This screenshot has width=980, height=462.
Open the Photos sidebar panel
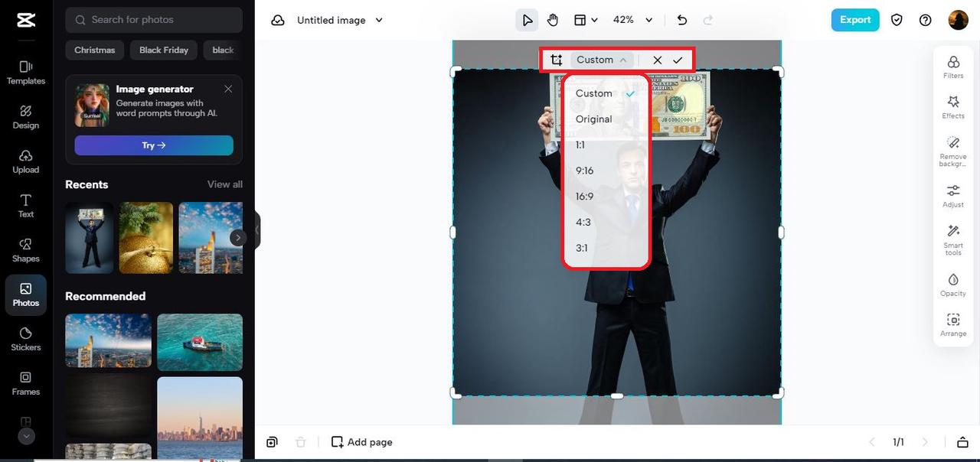[26, 295]
